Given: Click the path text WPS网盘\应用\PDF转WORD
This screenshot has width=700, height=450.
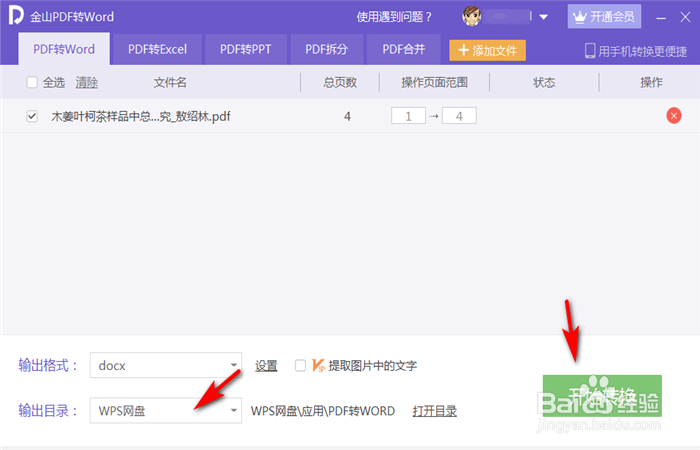Looking at the screenshot, I should pos(323,411).
